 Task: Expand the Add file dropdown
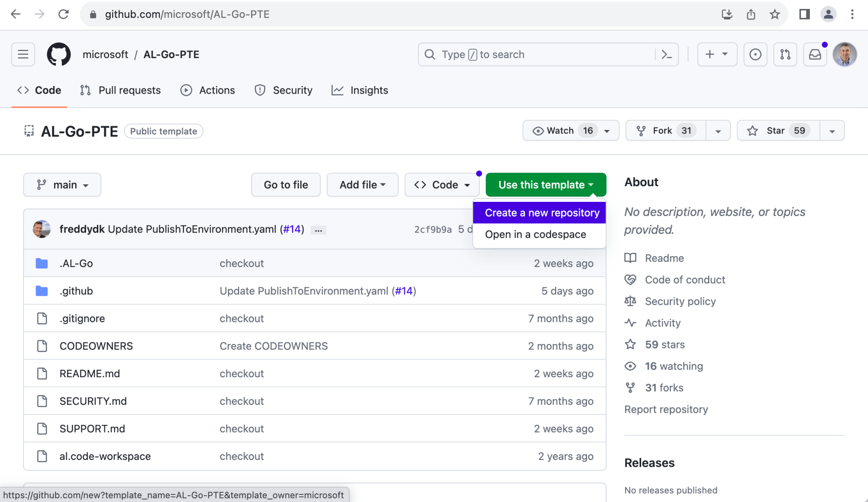click(362, 185)
